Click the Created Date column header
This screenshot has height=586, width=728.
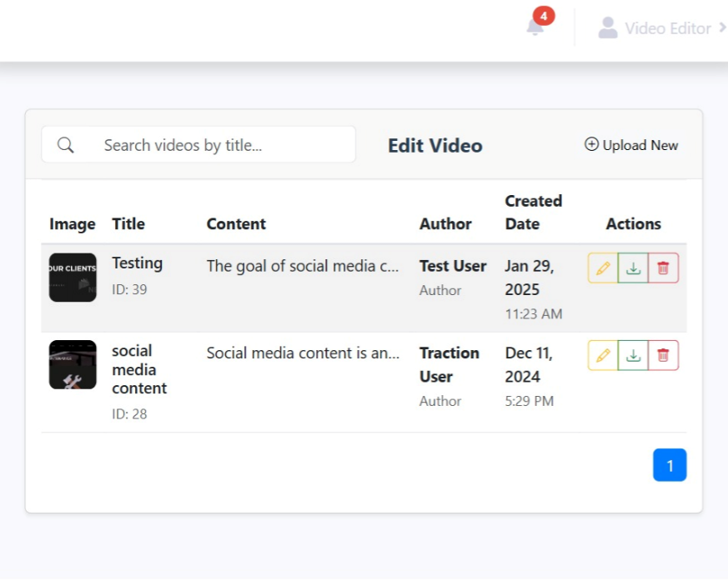[534, 212]
